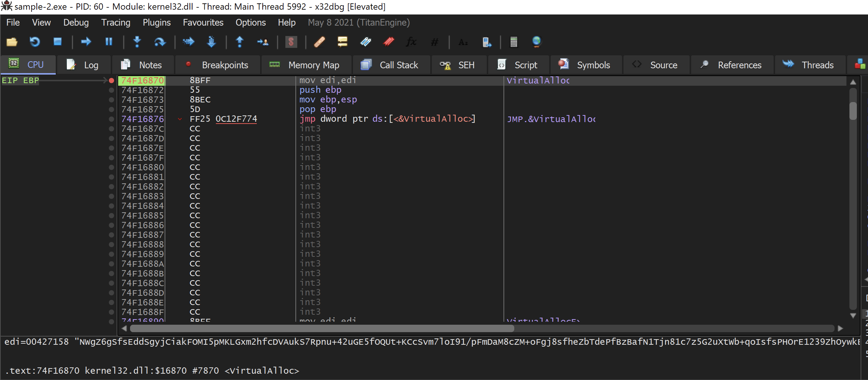Click the trace over icon
This screenshot has height=380, width=868.
(211, 42)
